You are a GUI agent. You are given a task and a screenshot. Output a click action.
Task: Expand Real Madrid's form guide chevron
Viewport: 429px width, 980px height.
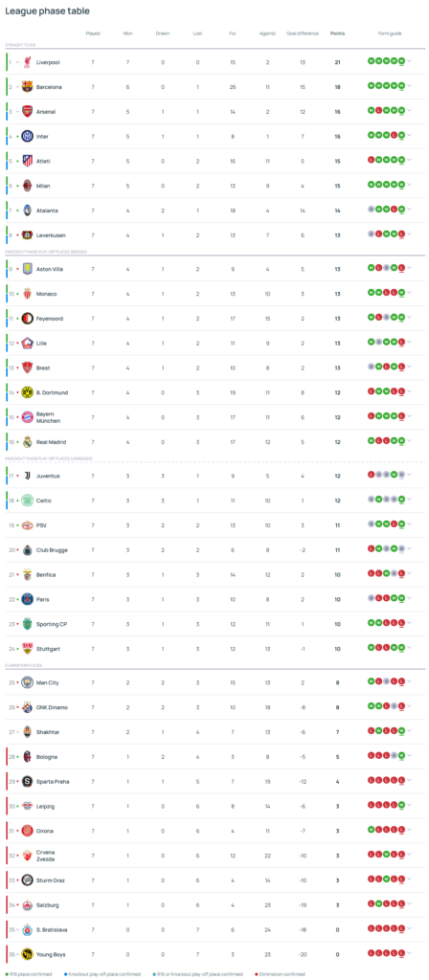point(410,441)
